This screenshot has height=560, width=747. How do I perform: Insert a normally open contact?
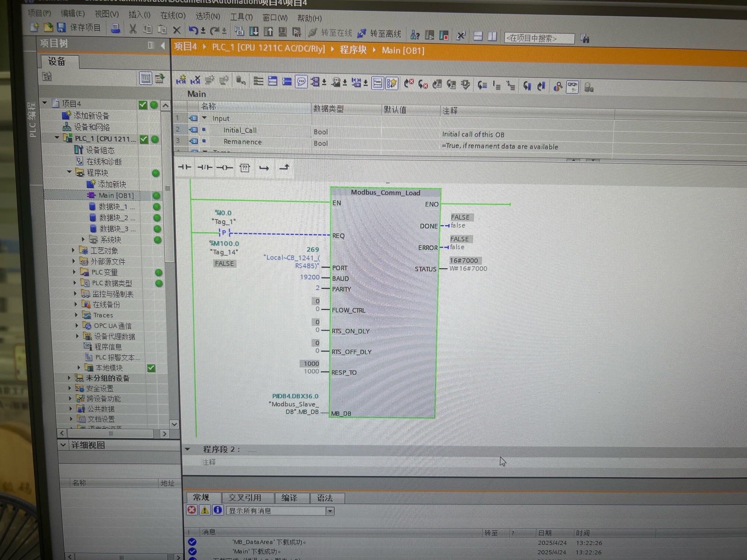[185, 167]
